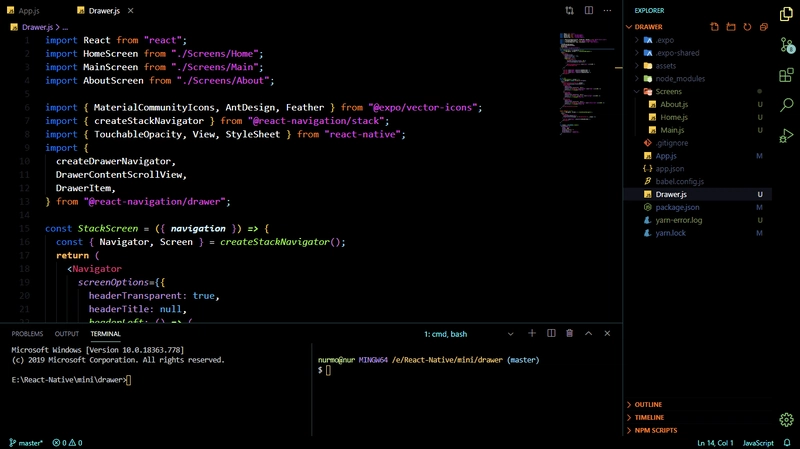Open Main.js in Screens folder
Viewport: 800px width, 449px height.
pyautogui.click(x=672, y=130)
